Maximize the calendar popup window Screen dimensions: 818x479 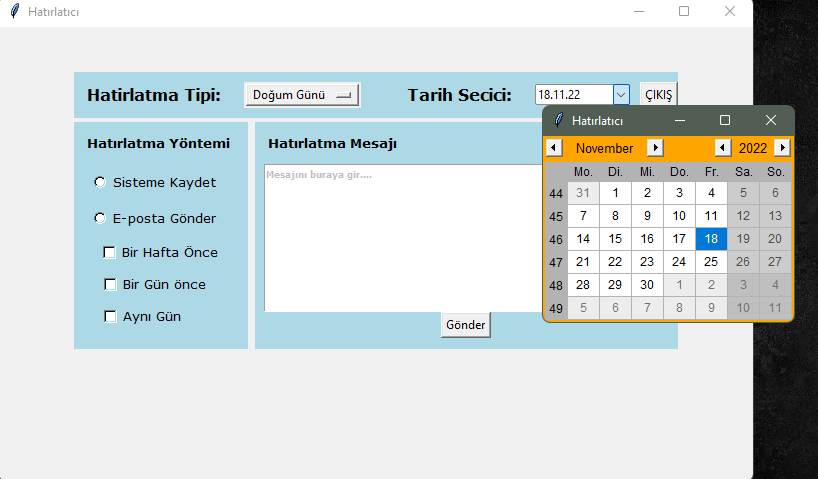pos(725,121)
